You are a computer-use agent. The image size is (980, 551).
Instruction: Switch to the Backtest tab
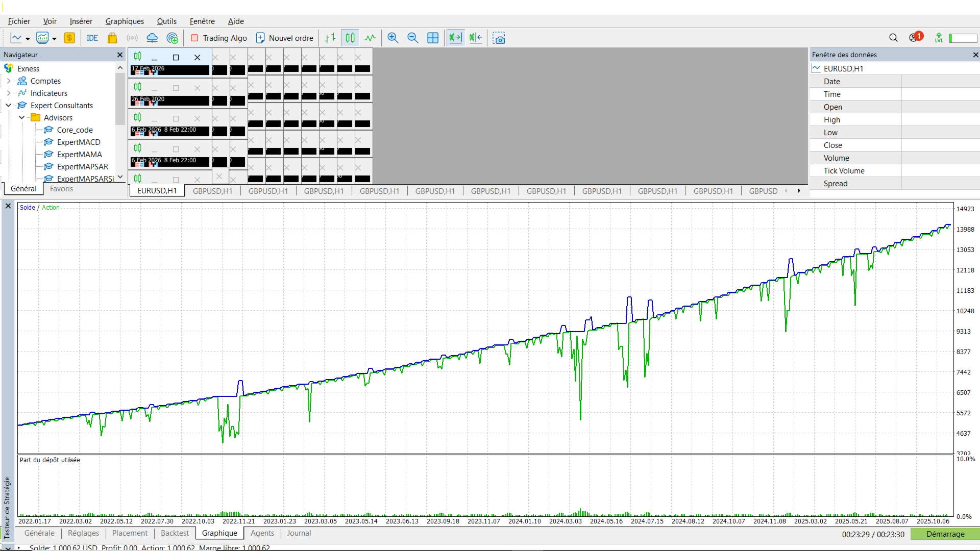point(175,533)
